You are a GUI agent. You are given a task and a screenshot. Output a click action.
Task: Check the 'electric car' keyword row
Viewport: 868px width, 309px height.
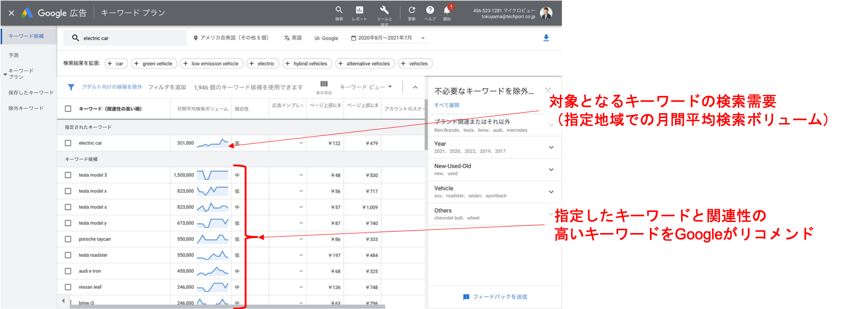click(68, 143)
